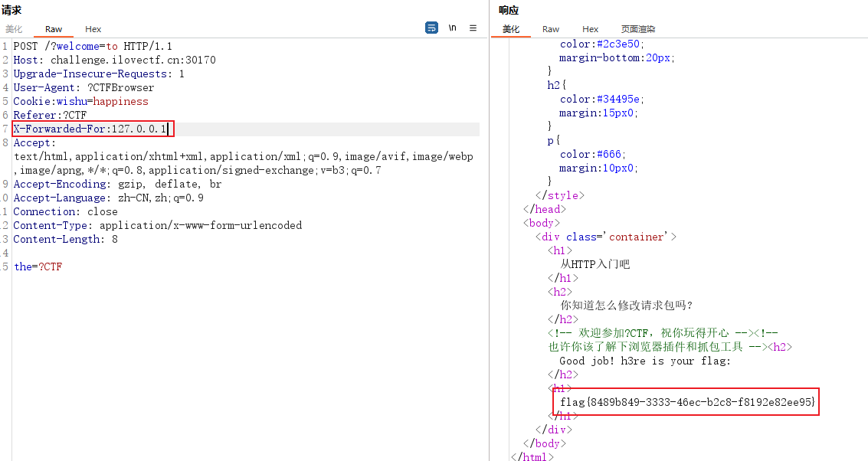Viewport: 868px width, 461px height.
Task: Click the Host header line
Action: 115,60
